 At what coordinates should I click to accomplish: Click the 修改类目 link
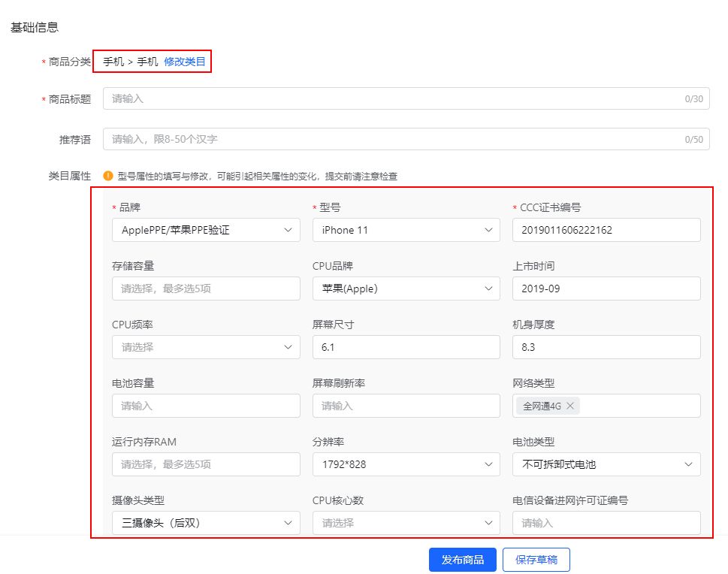pyautogui.click(x=185, y=62)
